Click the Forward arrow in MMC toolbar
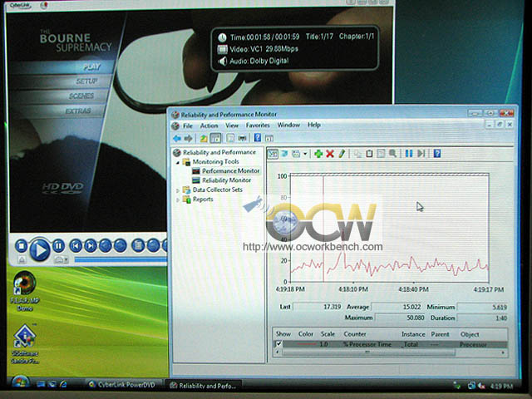The height and width of the screenshot is (399, 532). 188,139
